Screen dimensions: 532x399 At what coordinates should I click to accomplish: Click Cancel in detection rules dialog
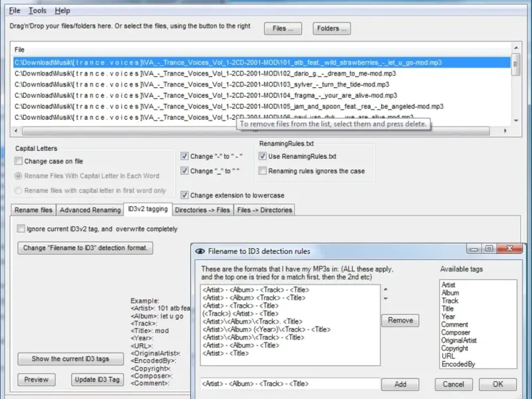click(x=454, y=384)
